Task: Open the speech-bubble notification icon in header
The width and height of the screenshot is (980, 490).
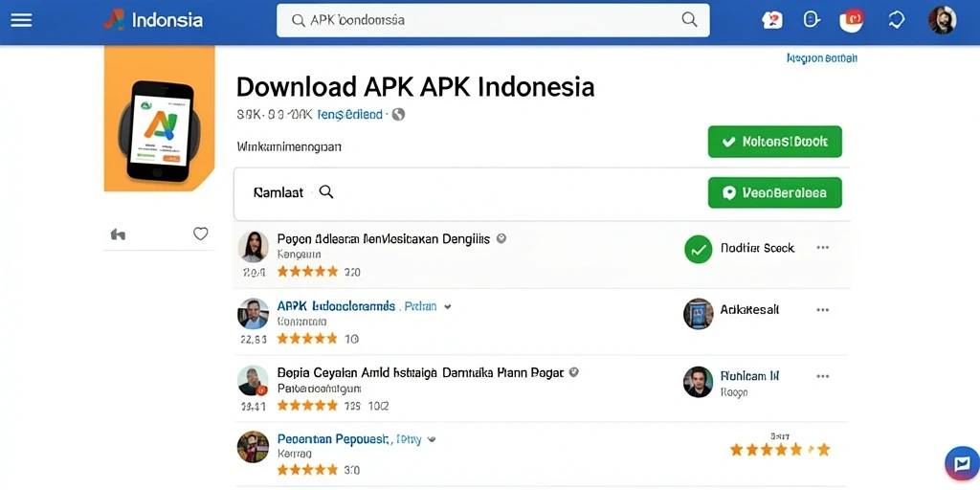Action: [772, 20]
